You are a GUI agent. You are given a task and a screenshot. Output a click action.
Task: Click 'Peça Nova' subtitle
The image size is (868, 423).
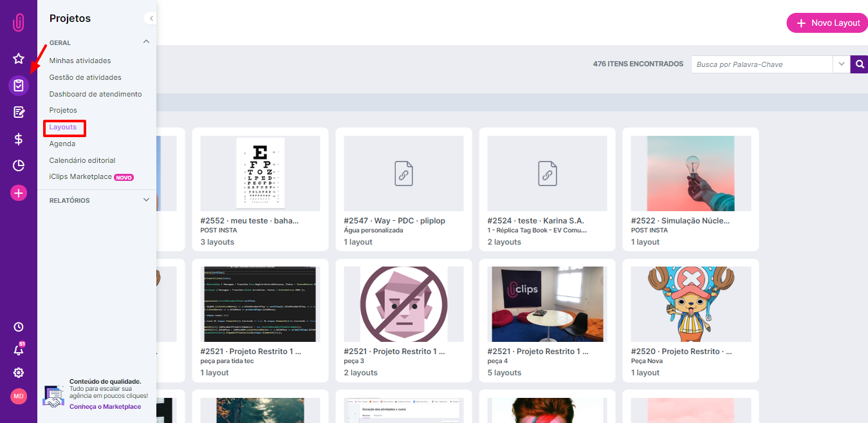pyautogui.click(x=647, y=361)
